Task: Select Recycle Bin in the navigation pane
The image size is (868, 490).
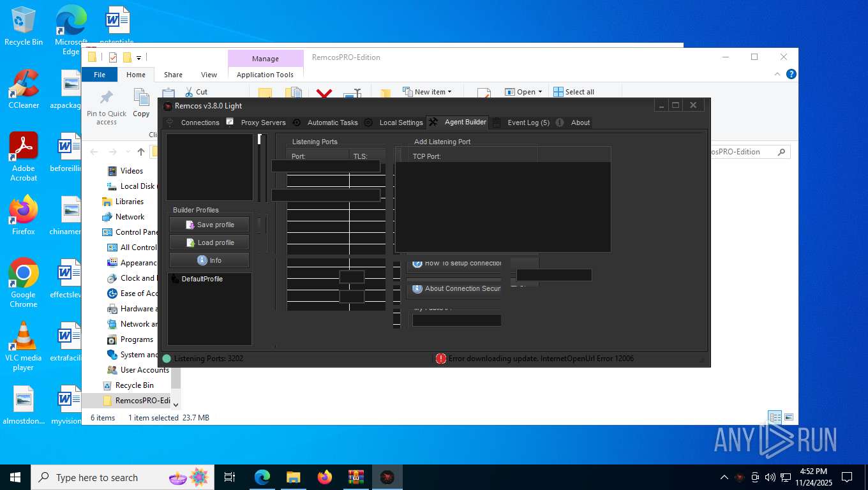Action: (134, 385)
